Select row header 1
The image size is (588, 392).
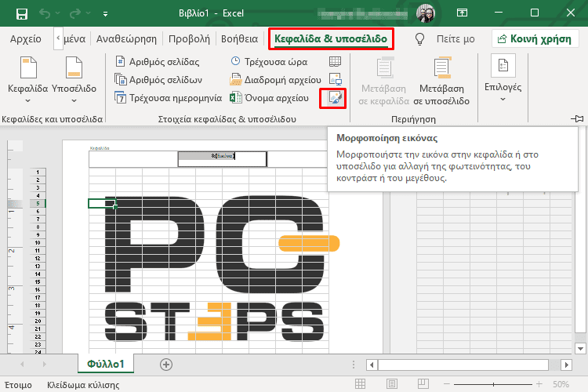(x=38, y=172)
